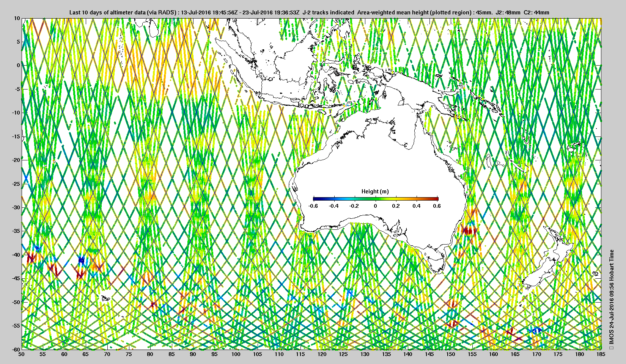Click longitude axis label "95"
The width and height of the screenshot is (626, 364).
coord(215,354)
